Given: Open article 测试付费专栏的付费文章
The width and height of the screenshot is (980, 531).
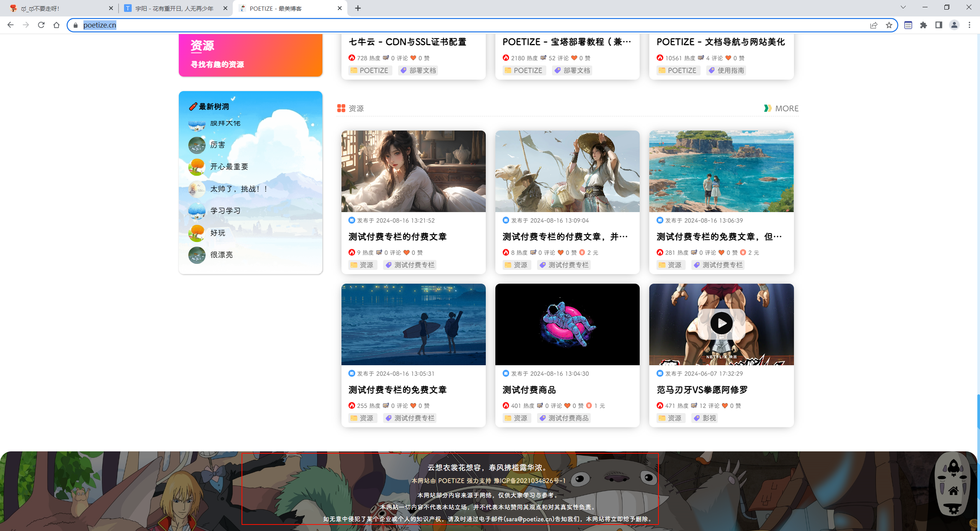Looking at the screenshot, I should pos(397,237).
